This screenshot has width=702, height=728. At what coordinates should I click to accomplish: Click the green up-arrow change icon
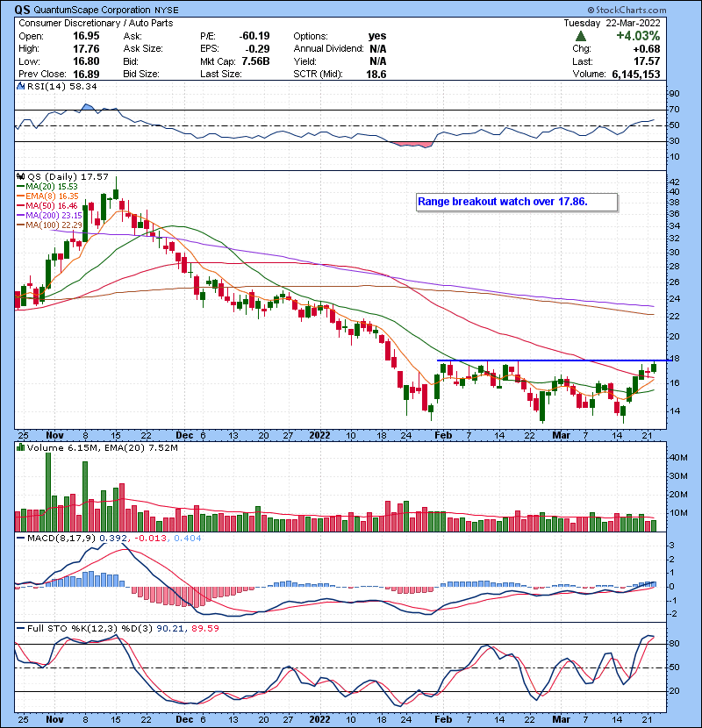click(580, 36)
